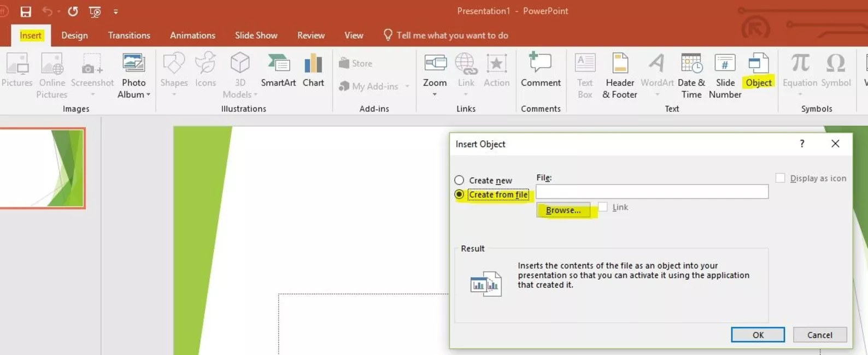The height and width of the screenshot is (355, 868).
Task: Expand the Photo Album dropdown
Action: coord(148,94)
